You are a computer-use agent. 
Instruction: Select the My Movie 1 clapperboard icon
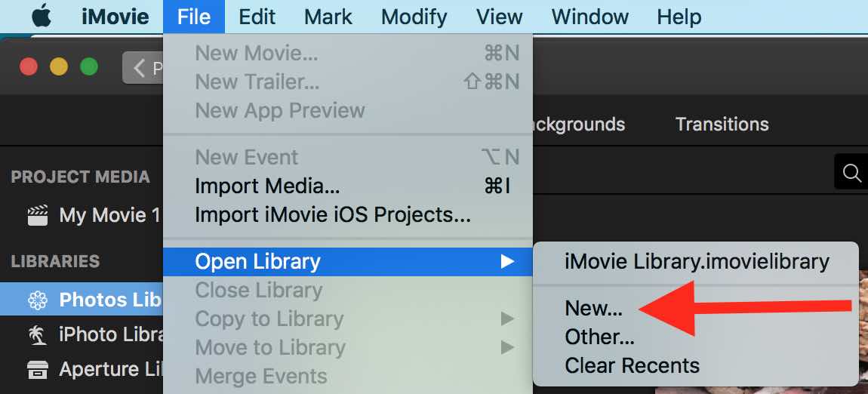[x=38, y=215]
